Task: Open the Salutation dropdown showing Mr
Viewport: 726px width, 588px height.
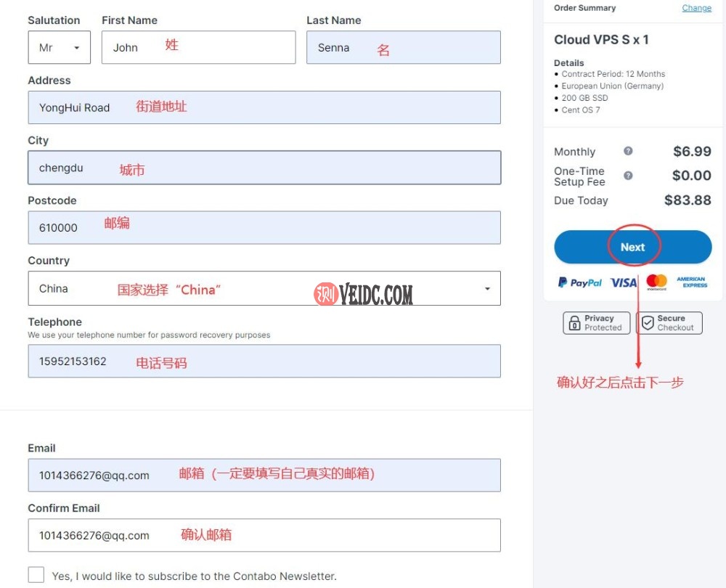Action: tap(59, 47)
